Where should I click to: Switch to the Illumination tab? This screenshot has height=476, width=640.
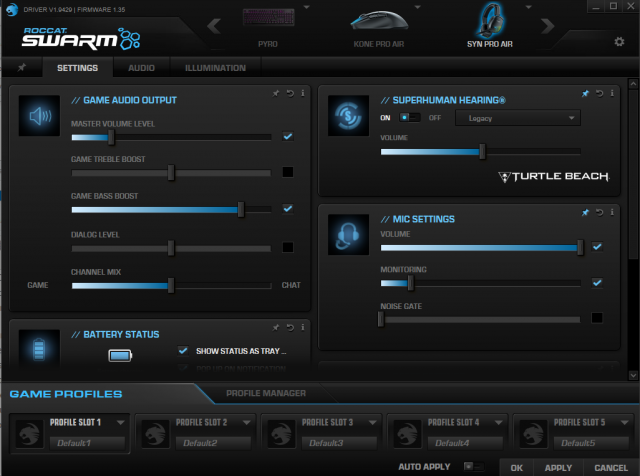point(215,68)
